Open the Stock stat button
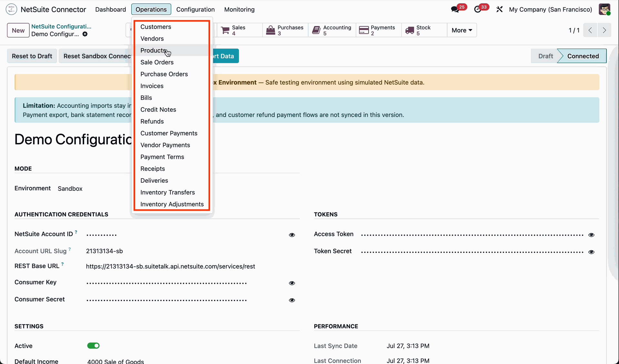 click(x=424, y=30)
